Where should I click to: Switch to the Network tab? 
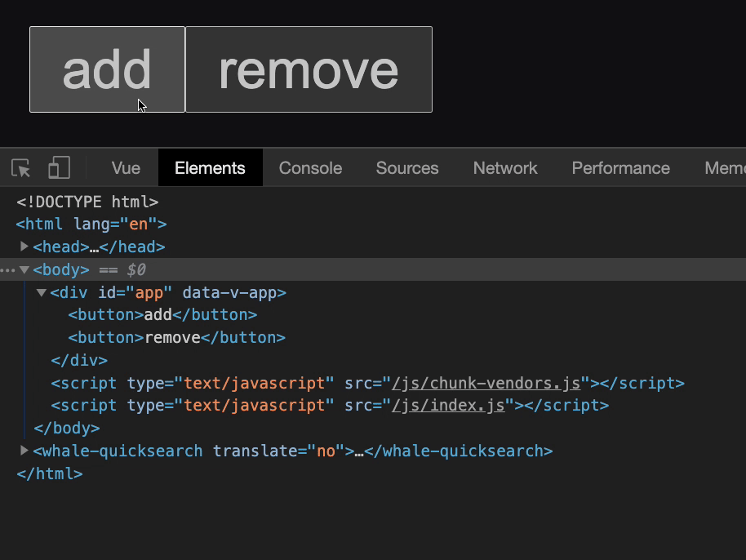click(505, 168)
